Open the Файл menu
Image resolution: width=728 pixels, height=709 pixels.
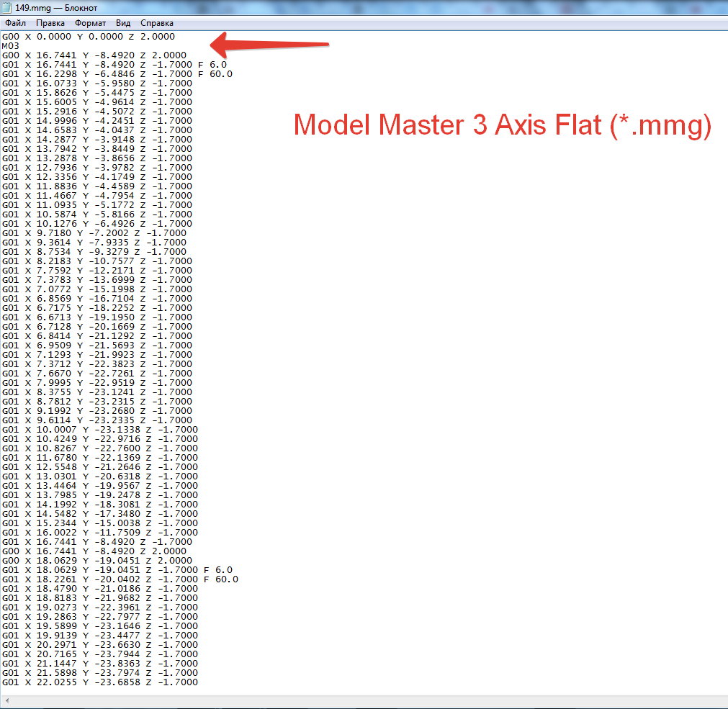pyautogui.click(x=15, y=23)
